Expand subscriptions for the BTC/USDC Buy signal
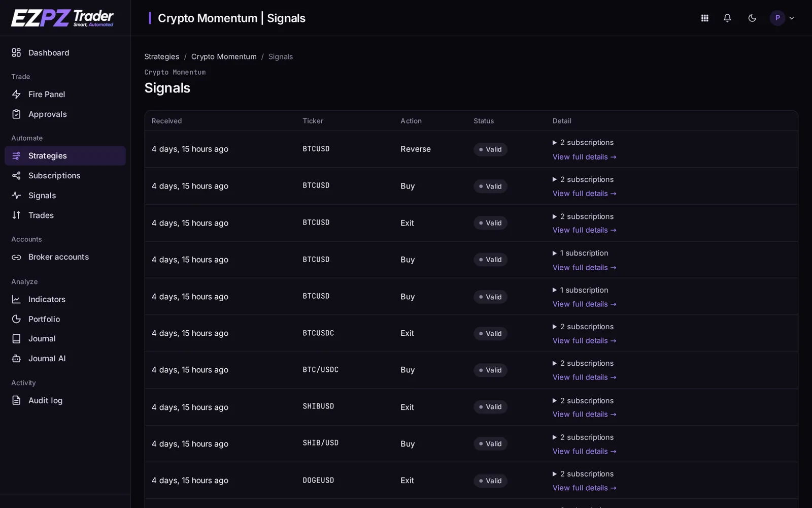 [583, 363]
